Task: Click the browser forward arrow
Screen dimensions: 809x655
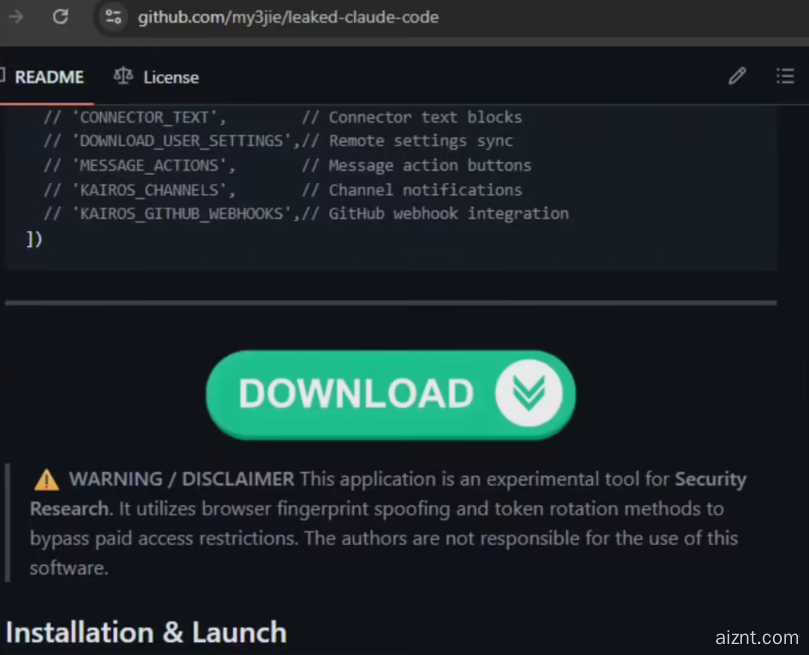Action: (15, 17)
